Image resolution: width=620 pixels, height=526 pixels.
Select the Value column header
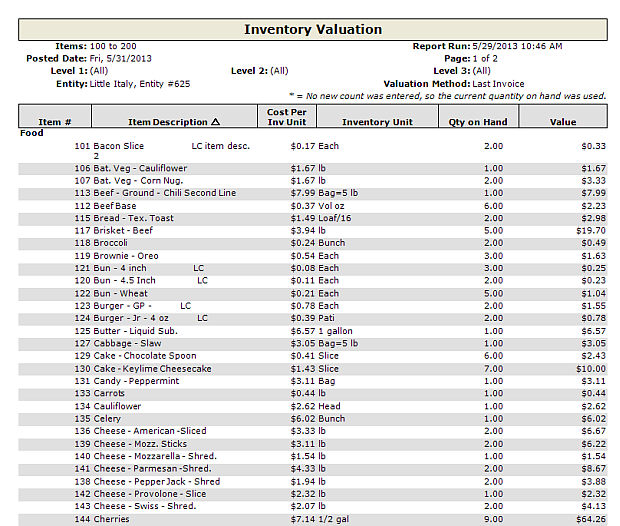point(563,122)
